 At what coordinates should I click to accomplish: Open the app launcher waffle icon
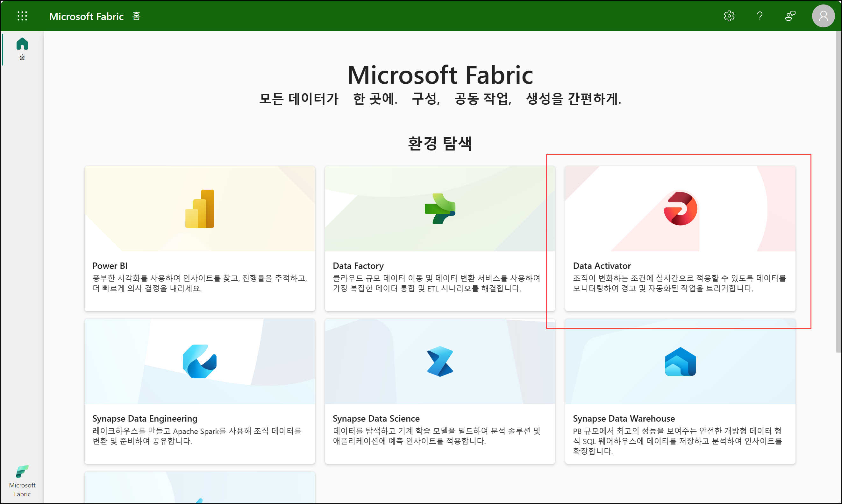[22, 16]
